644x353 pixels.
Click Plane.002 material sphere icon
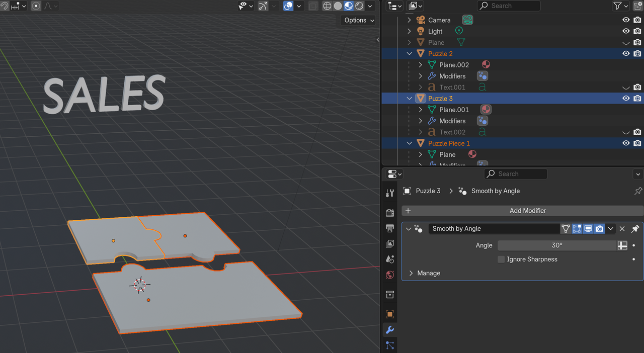point(486,65)
